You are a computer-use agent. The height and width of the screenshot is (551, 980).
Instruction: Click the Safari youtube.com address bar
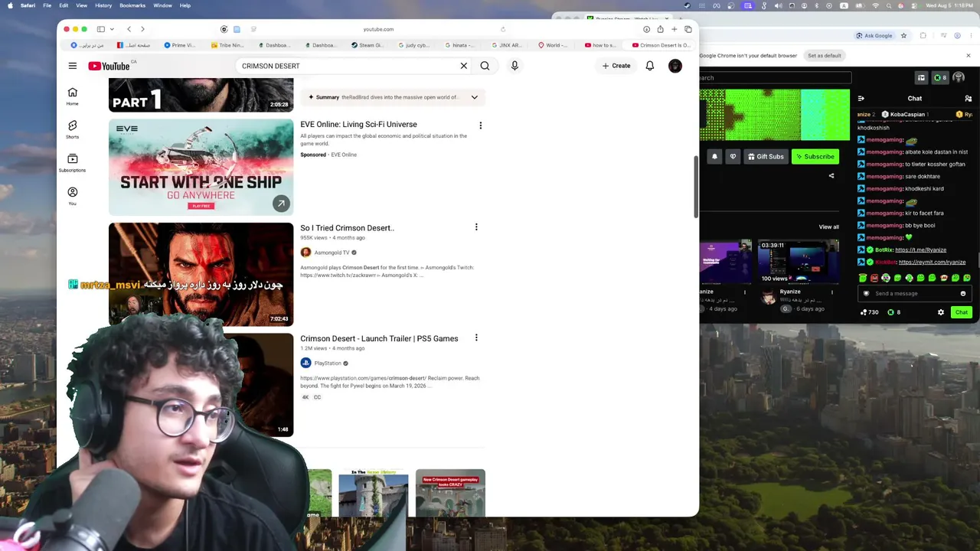[x=378, y=29]
